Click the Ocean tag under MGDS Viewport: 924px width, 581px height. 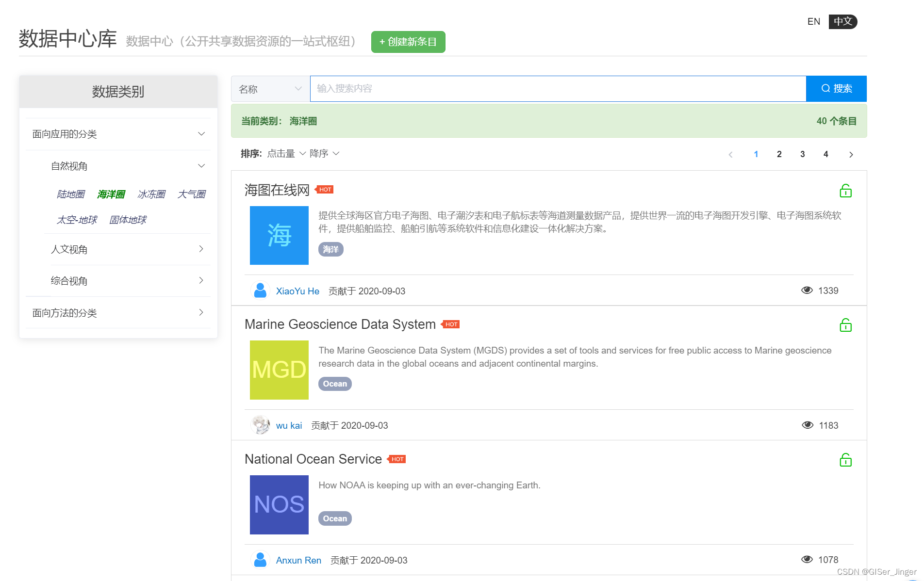click(x=335, y=384)
